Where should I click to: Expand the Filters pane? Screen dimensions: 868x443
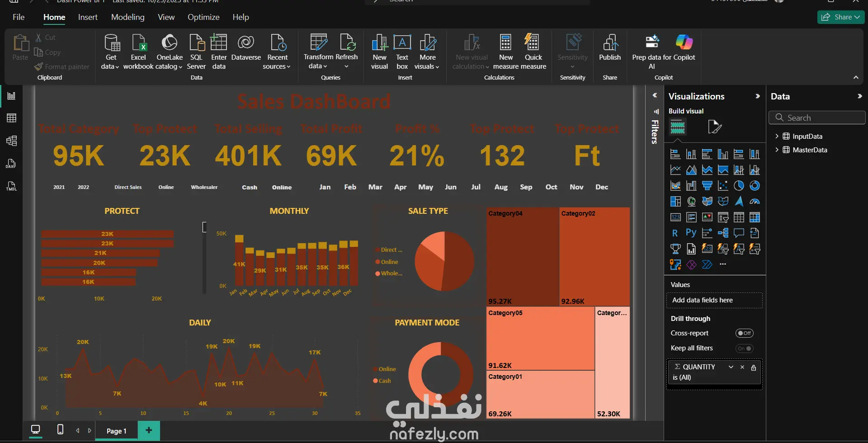(x=655, y=95)
